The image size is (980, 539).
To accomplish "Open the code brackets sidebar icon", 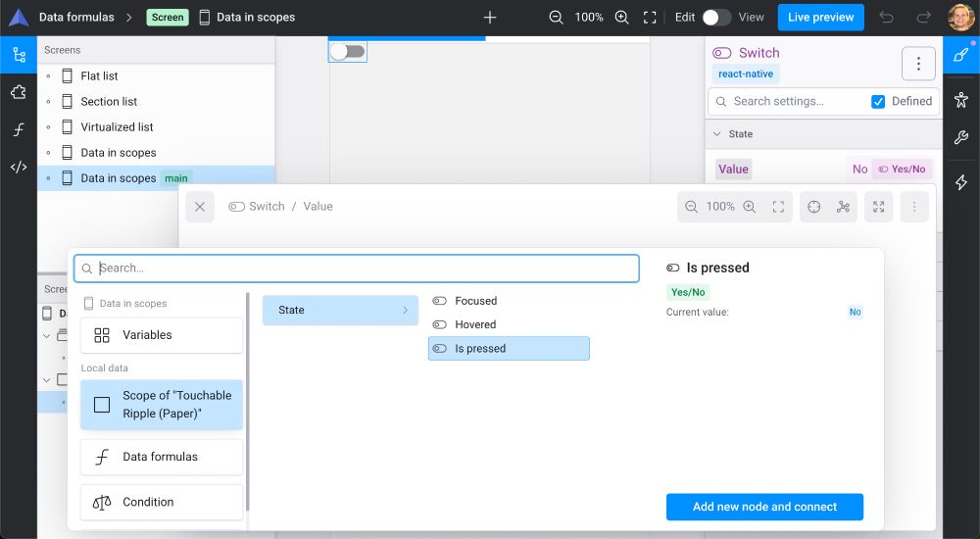I will 19,167.
